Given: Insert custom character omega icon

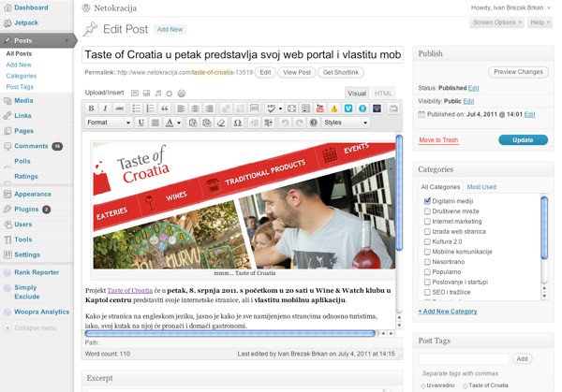Looking at the screenshot, I should [x=237, y=123].
